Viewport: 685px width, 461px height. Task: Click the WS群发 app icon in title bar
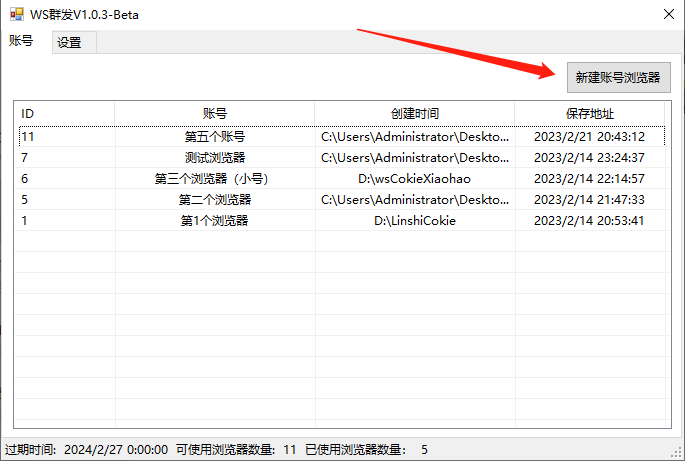point(15,15)
